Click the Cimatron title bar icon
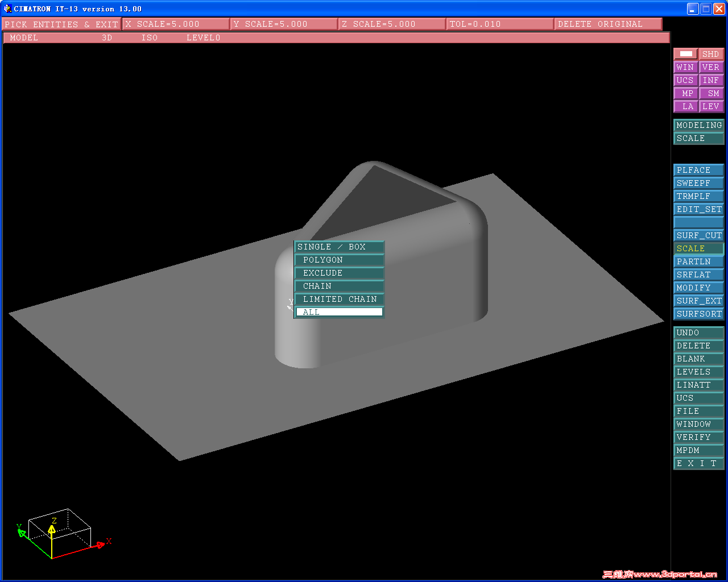This screenshot has height=582, width=728. click(x=7, y=9)
